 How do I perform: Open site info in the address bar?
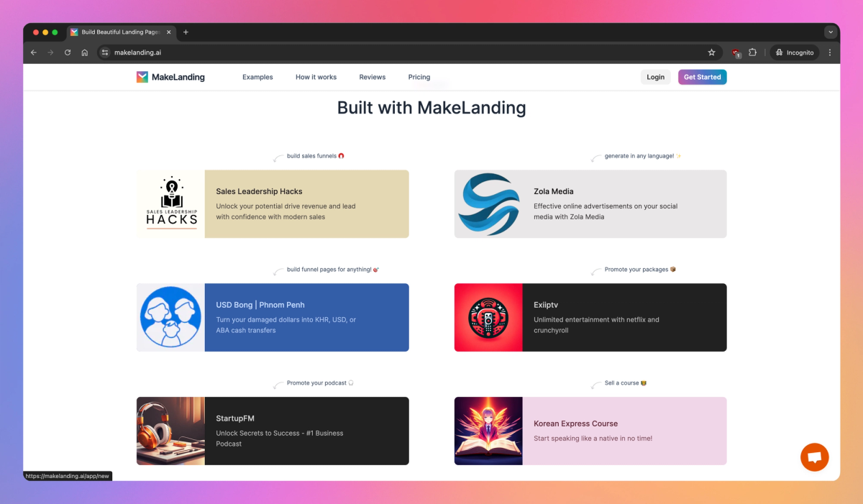[x=104, y=52]
